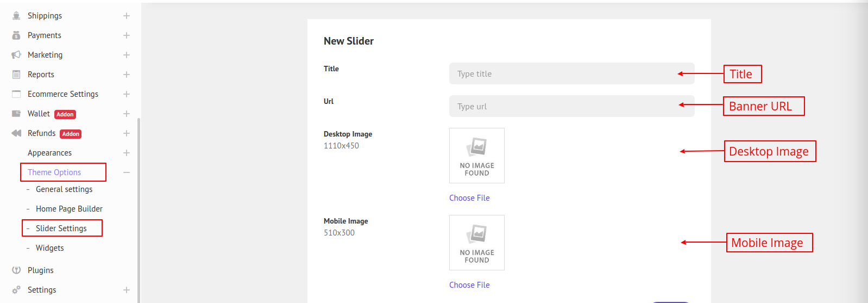868x303 pixels.
Task: Click the Wallet icon in sidebar
Action: pyautogui.click(x=16, y=114)
